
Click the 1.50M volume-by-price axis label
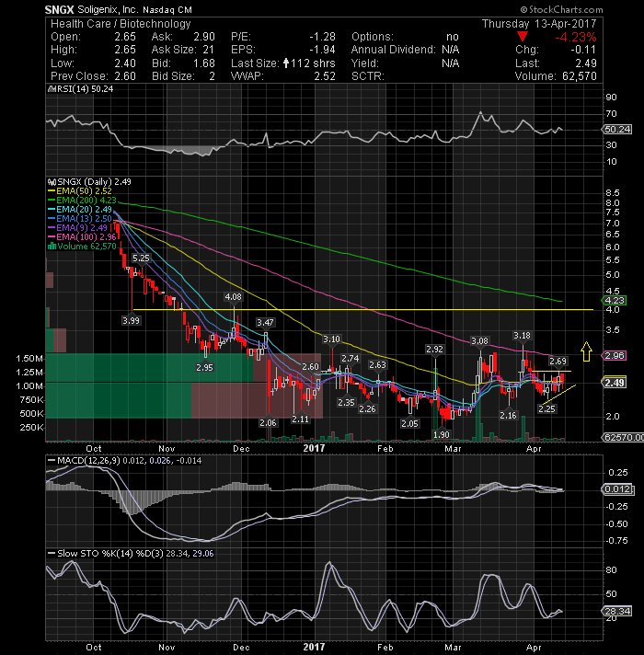tap(29, 359)
